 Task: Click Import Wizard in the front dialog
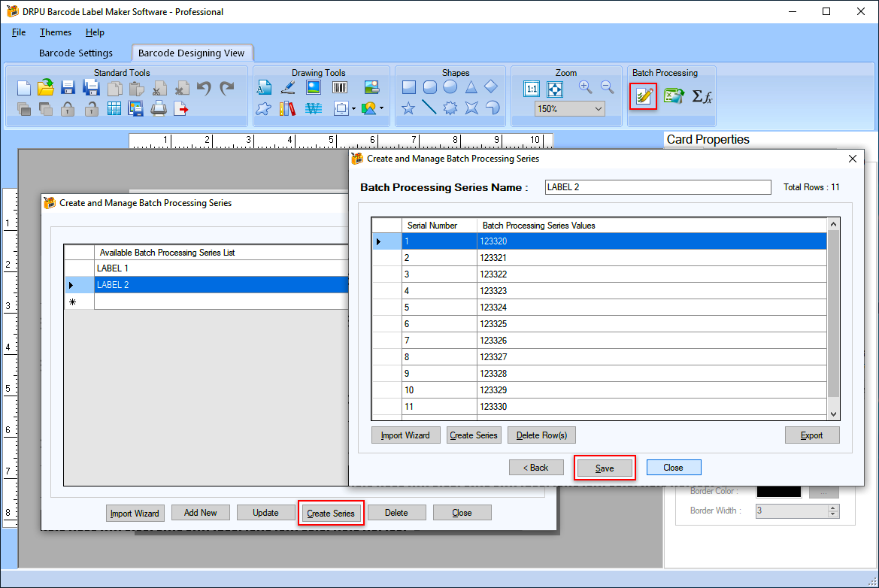[405, 435]
